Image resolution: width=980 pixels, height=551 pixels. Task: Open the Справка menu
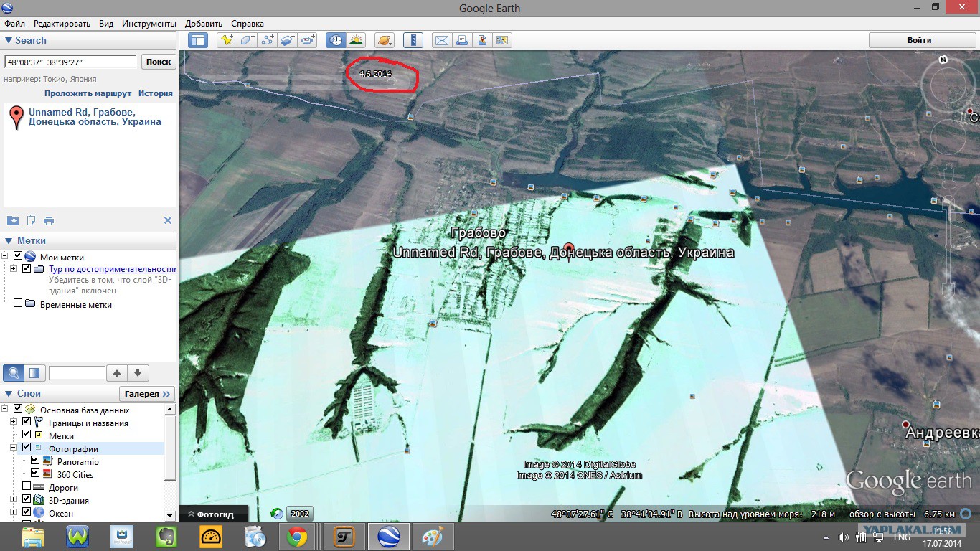click(x=248, y=24)
